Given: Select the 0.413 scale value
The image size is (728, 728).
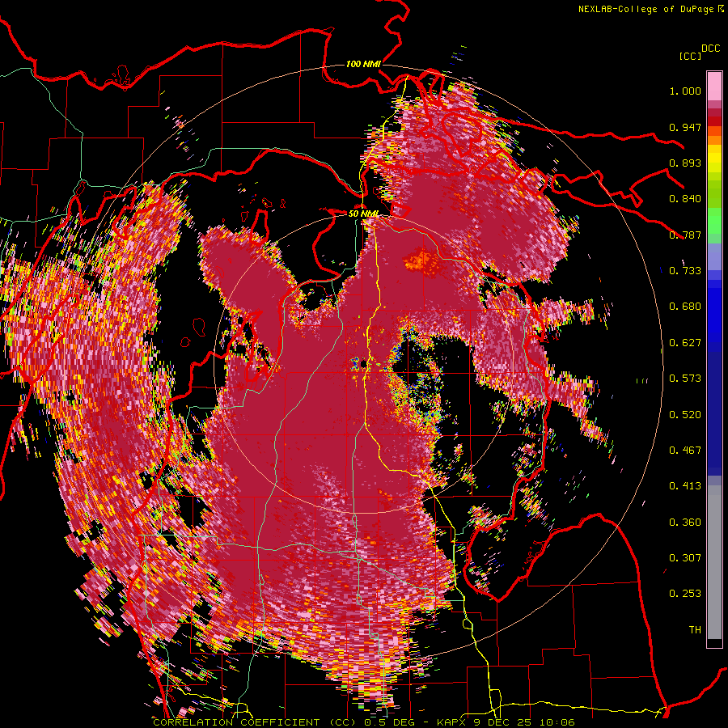Looking at the screenshot, I should pyautogui.click(x=685, y=486).
